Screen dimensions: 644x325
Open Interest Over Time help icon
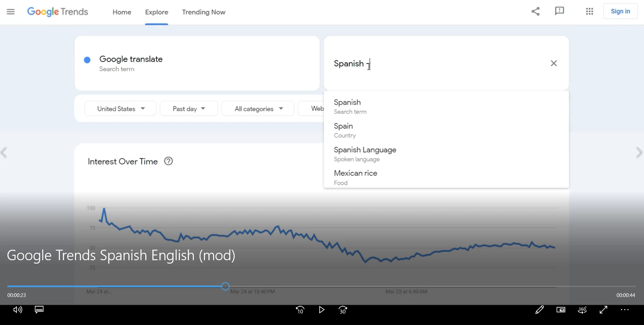point(169,161)
